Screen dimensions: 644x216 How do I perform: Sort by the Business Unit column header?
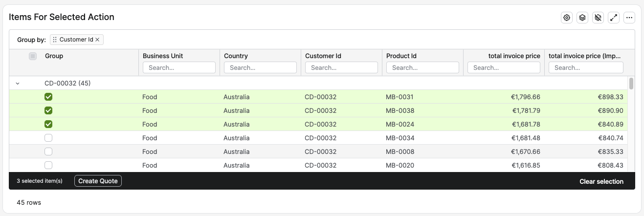tap(163, 56)
